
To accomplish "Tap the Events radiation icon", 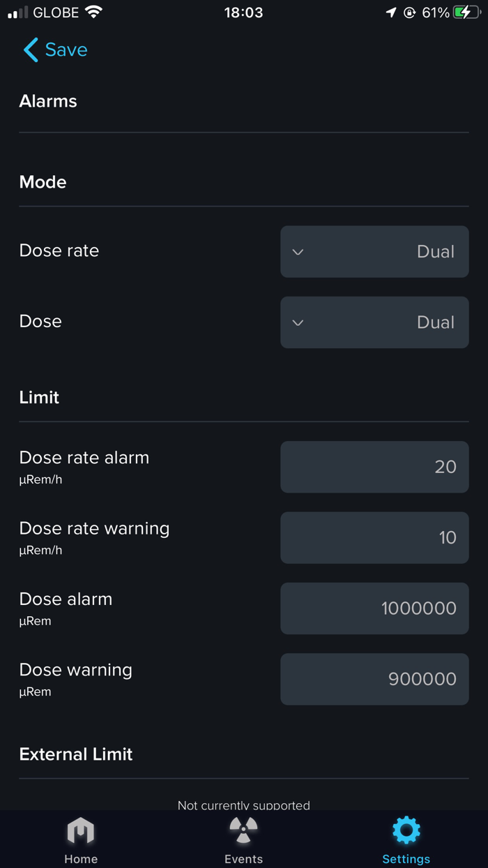I will 243,830.
